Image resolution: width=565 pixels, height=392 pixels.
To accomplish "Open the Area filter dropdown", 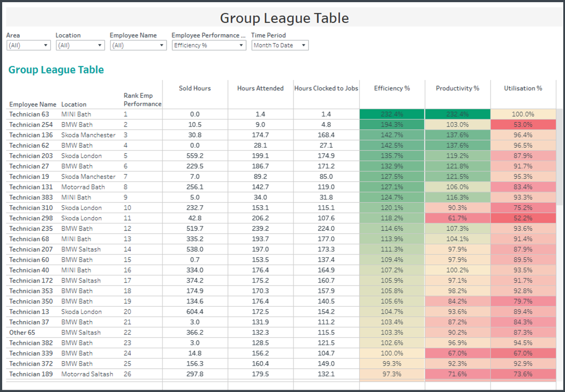I will [29, 45].
